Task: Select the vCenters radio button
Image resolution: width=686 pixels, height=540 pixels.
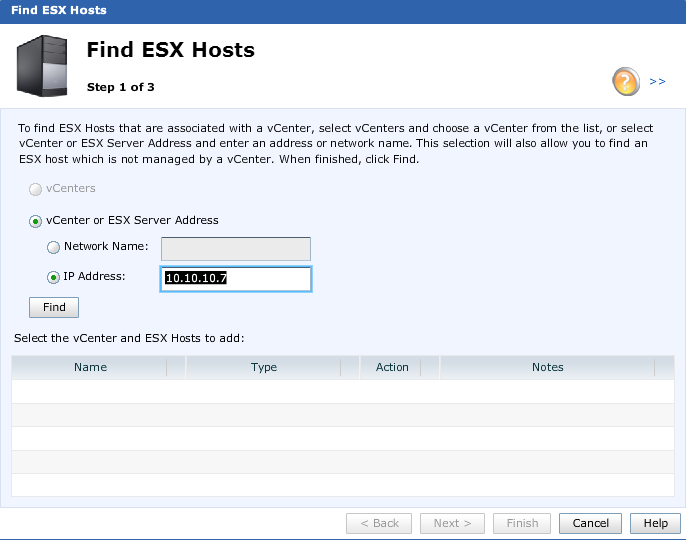Action: pos(36,189)
